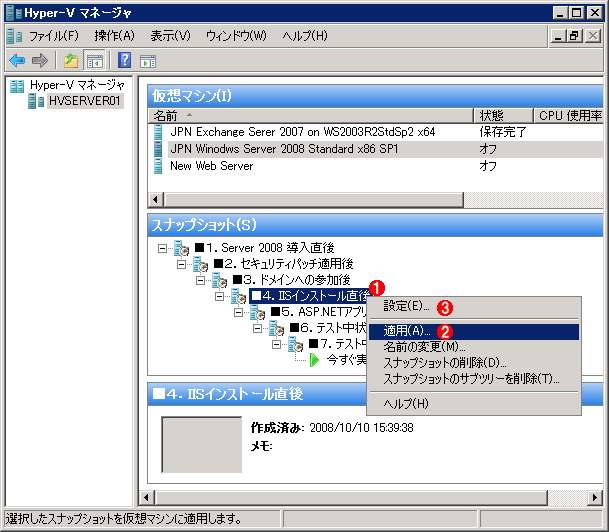Select HVSERVER01 in the left tree
The image size is (609, 532).
click(85, 101)
